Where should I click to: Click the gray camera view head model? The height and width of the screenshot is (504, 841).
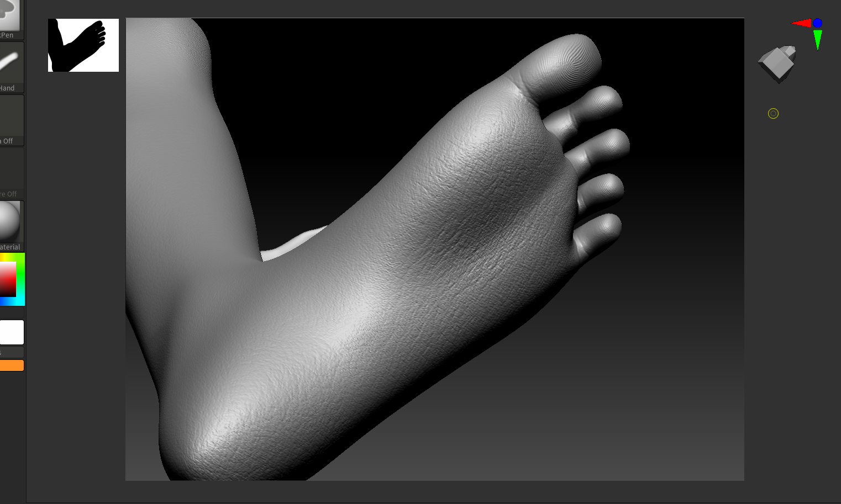tap(777, 64)
